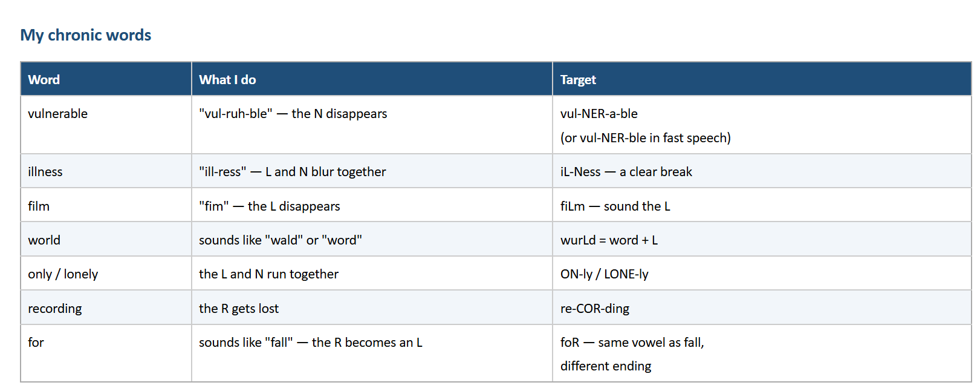Select the 'Word' column header
The width and height of the screenshot is (980, 391).
click(106, 79)
